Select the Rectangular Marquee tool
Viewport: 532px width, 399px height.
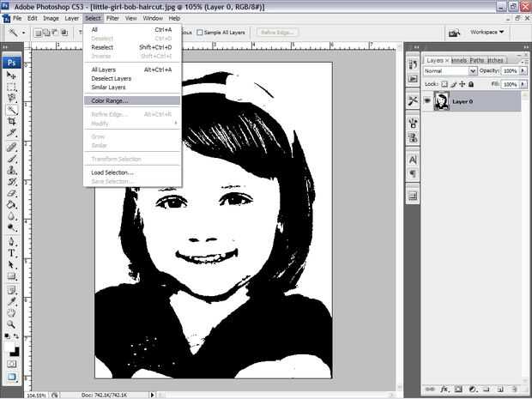tap(11, 87)
